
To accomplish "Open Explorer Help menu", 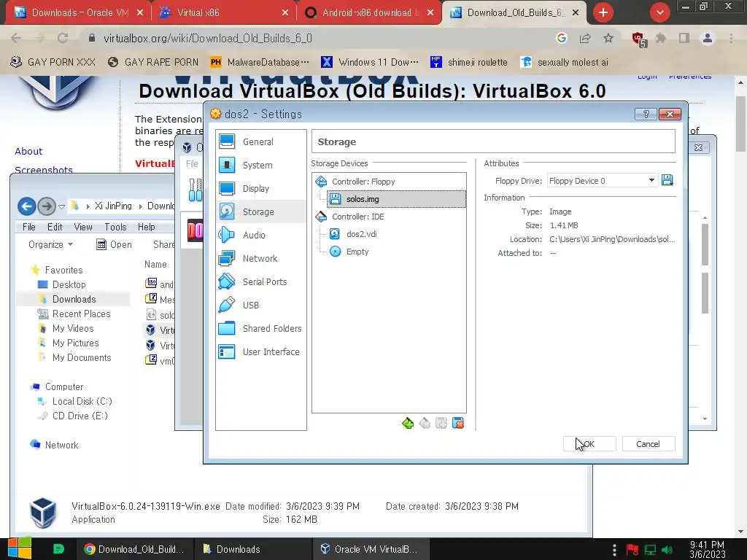I will click(x=146, y=227).
